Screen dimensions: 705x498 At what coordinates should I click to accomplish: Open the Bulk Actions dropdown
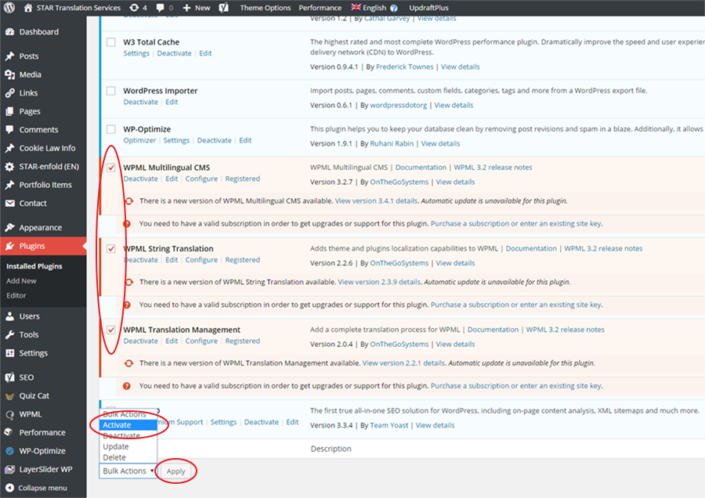tap(129, 470)
